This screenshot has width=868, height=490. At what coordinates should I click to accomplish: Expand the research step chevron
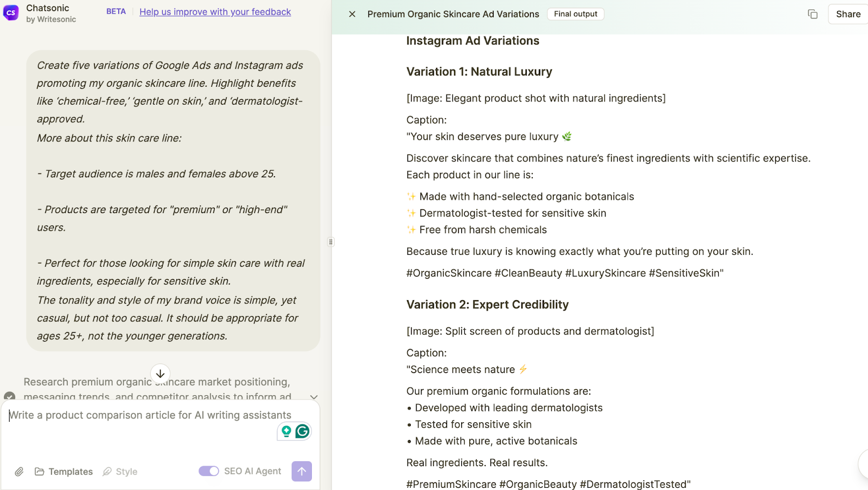coord(314,397)
